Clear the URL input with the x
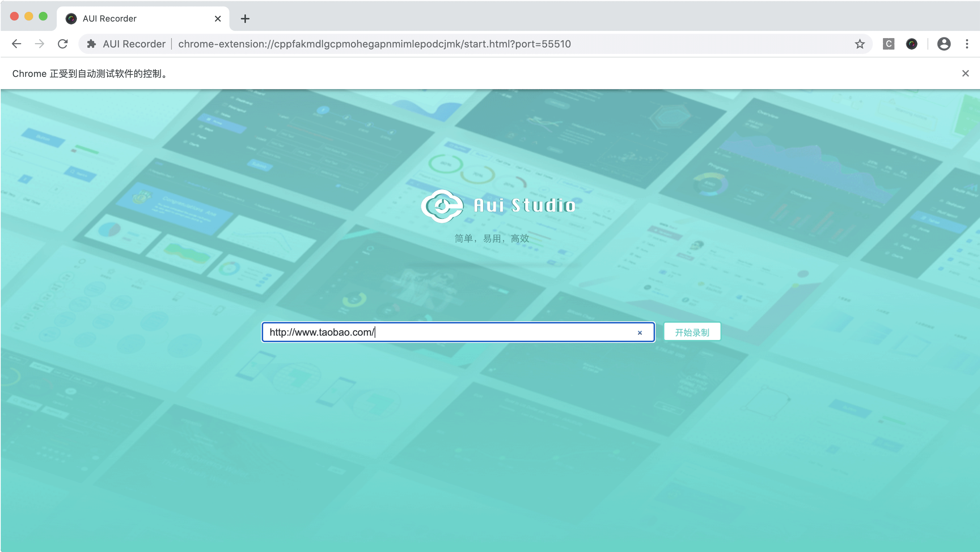Screen dimensions: 980x552 point(640,332)
